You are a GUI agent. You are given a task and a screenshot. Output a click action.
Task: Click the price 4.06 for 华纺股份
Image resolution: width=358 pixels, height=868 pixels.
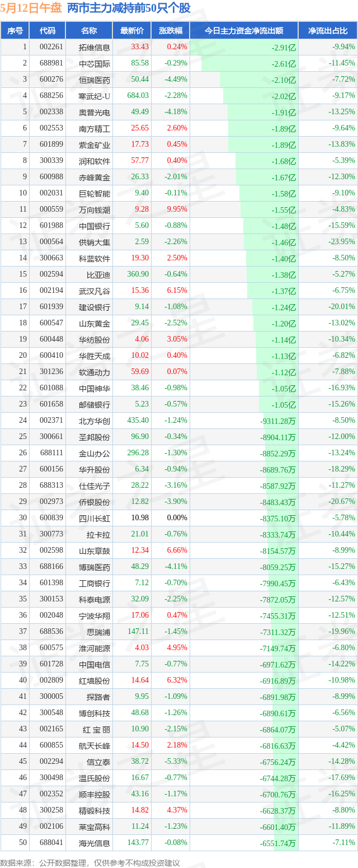[142, 339]
